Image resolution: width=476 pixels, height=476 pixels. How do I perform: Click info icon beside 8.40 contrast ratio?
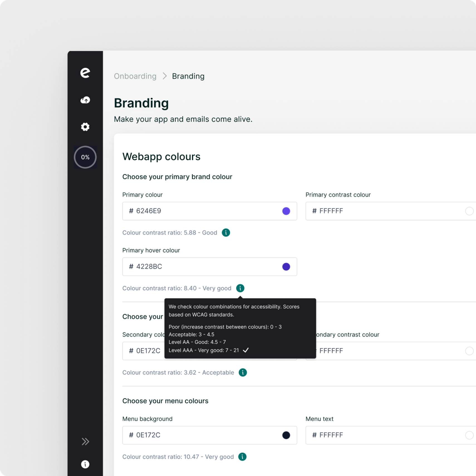click(x=240, y=288)
